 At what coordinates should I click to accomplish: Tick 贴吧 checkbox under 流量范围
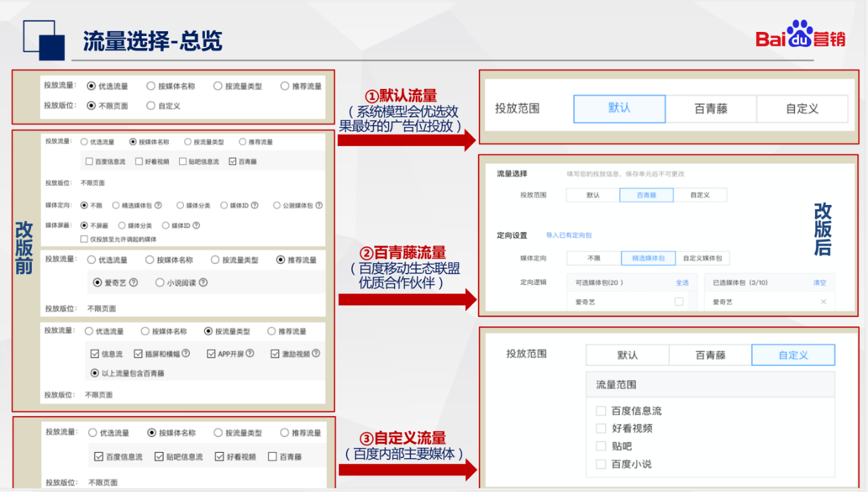600,447
